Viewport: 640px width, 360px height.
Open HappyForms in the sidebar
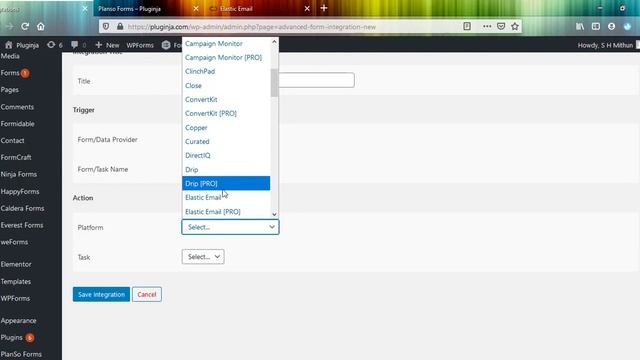pos(20,191)
